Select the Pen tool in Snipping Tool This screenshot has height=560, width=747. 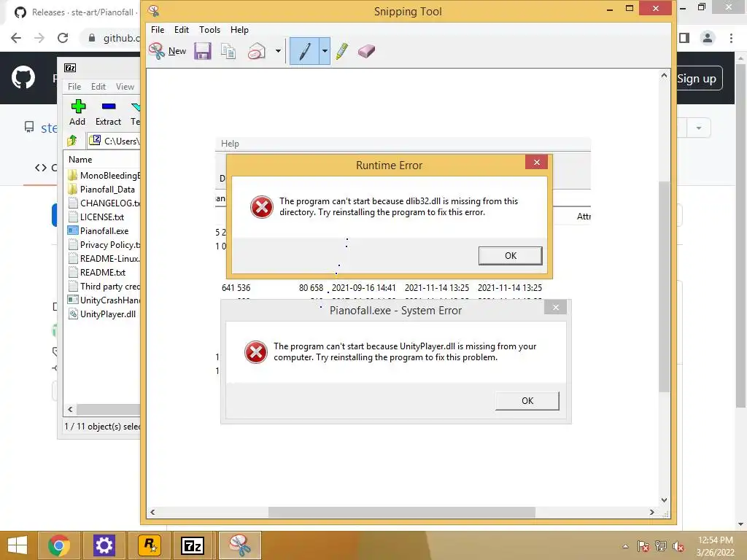(x=304, y=51)
